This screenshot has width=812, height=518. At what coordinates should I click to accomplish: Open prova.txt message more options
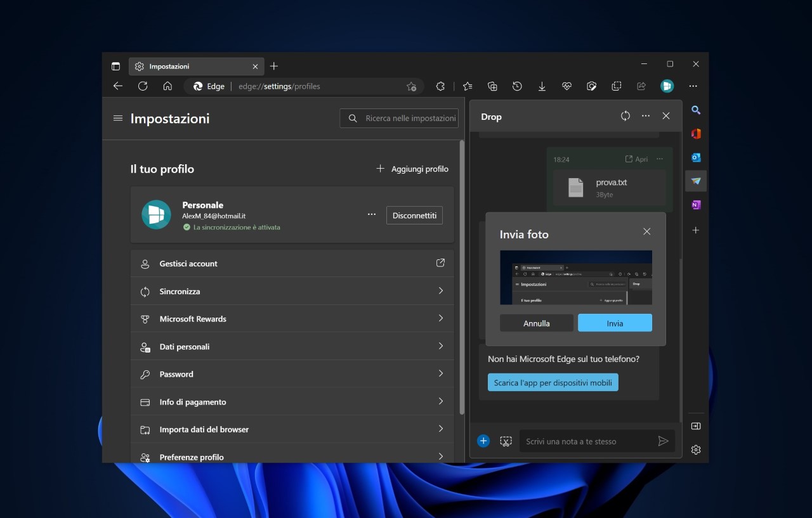[660, 159]
